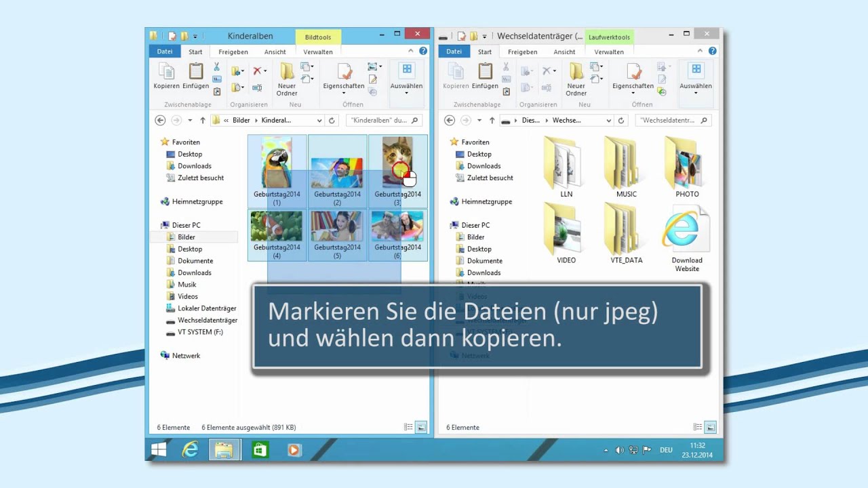Open Datei menu in Wechseldatenträger window
The image size is (868, 488).
tap(454, 52)
